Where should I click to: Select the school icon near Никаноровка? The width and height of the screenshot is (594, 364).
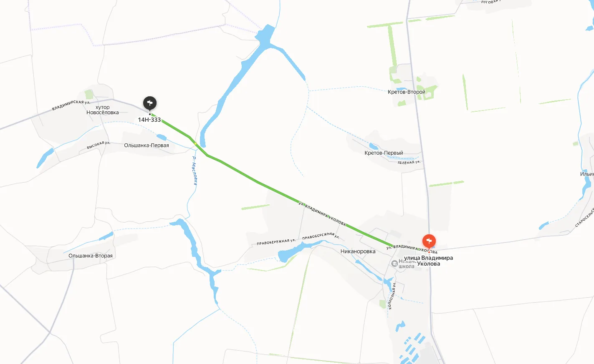(x=394, y=264)
